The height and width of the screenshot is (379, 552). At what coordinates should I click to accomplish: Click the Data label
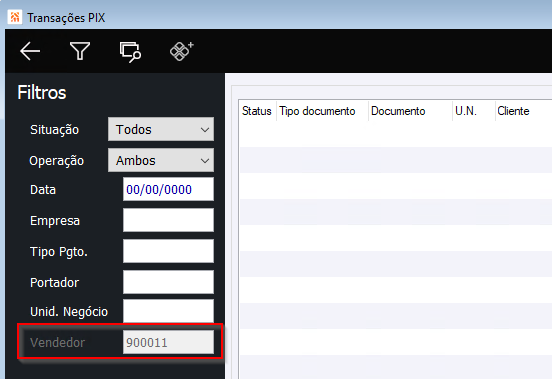(43, 190)
